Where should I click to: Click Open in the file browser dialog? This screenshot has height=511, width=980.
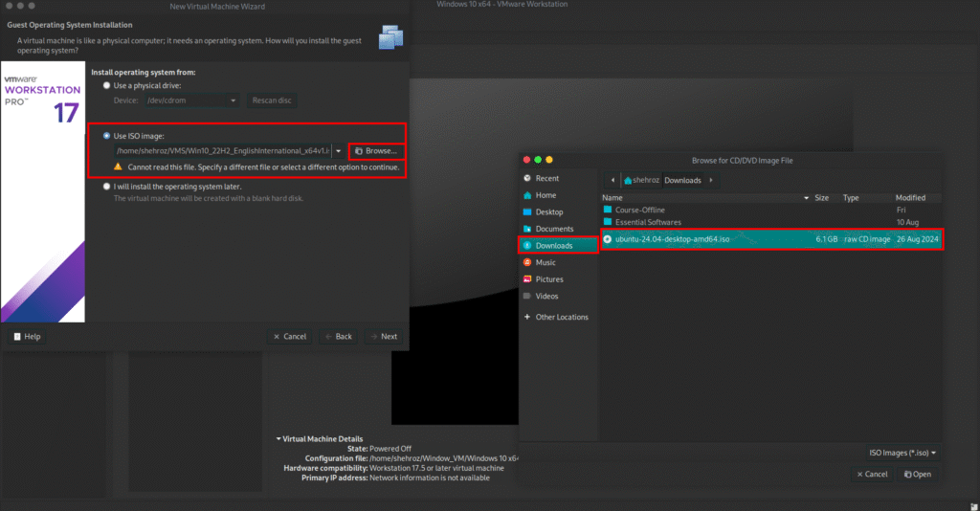click(x=918, y=474)
